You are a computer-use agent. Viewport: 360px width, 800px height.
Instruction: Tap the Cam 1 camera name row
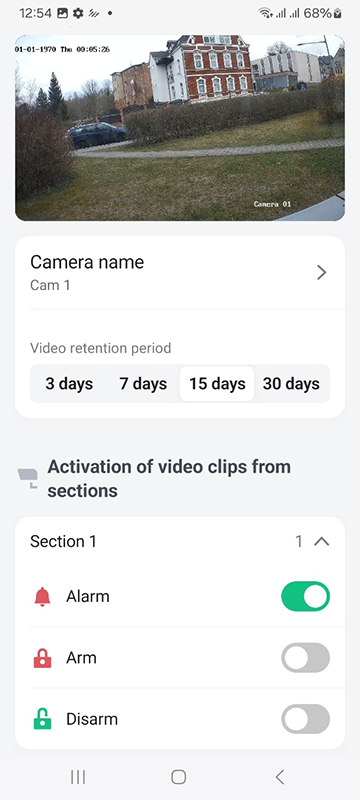click(180, 273)
